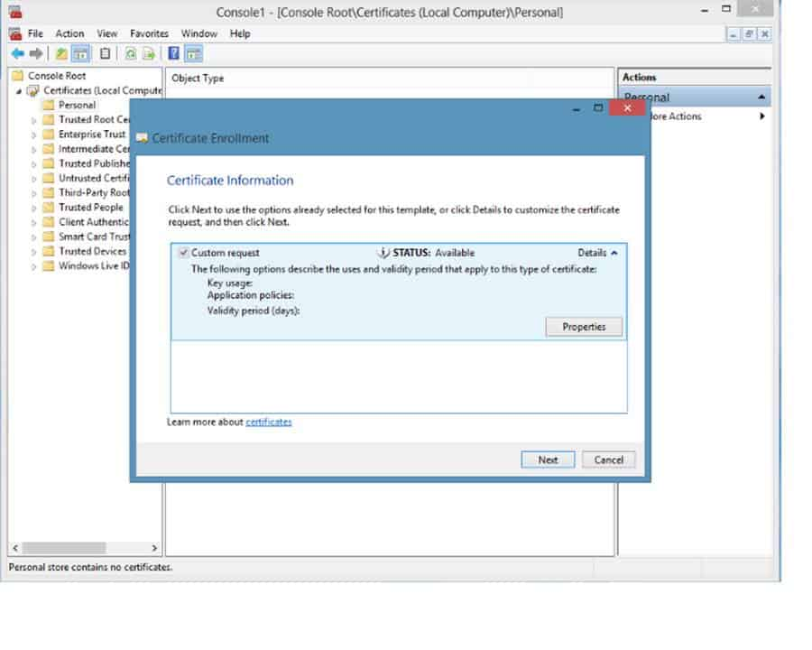Select Console Root in the tree
812x650 pixels.
[x=57, y=76]
